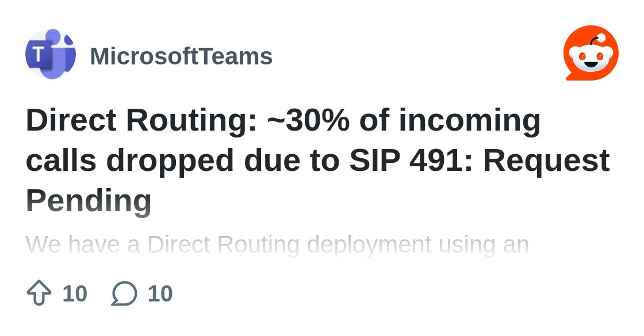This screenshot has width=644, height=336.
Task: Click the upvote count of 10
Action: (75, 293)
